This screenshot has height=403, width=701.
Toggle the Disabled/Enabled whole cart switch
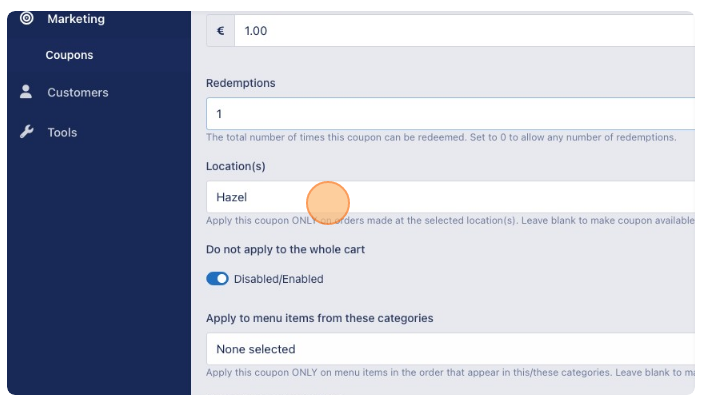coord(217,279)
